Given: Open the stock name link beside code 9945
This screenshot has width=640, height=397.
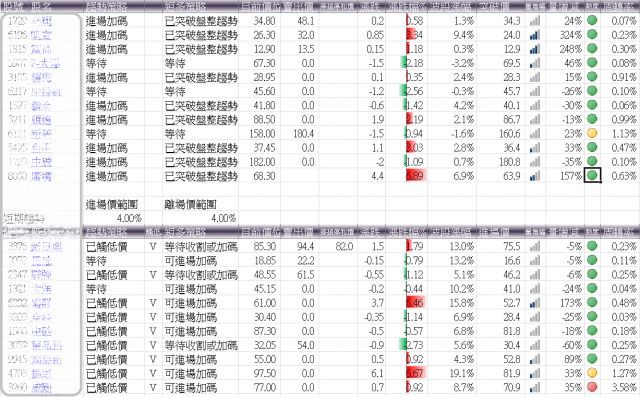Looking at the screenshot, I should click(46, 360).
